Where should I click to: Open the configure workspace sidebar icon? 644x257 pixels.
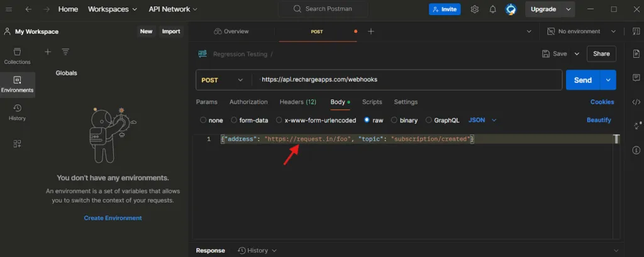pyautogui.click(x=17, y=144)
